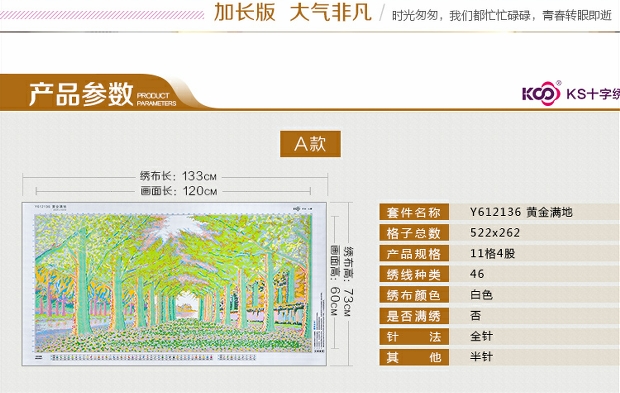
Task: Open the golden forest cross-stitch product image
Action: (x=174, y=284)
